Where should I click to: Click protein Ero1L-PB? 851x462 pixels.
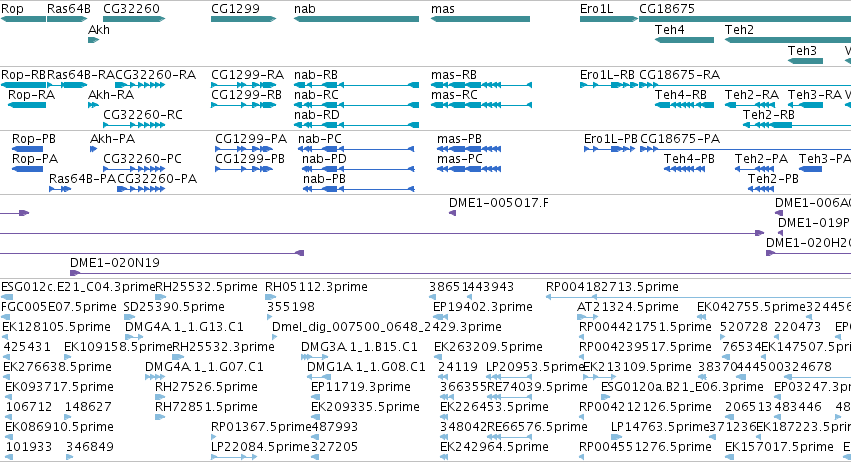click(x=611, y=139)
